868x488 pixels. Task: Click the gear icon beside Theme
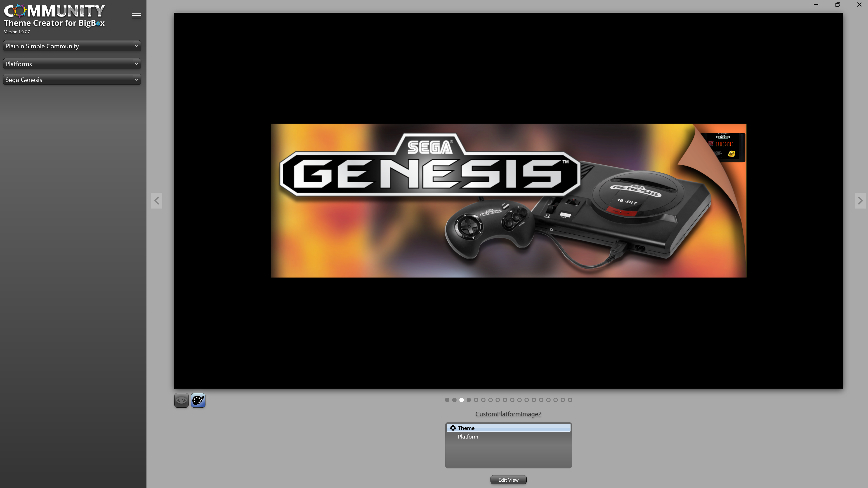[453, 428]
